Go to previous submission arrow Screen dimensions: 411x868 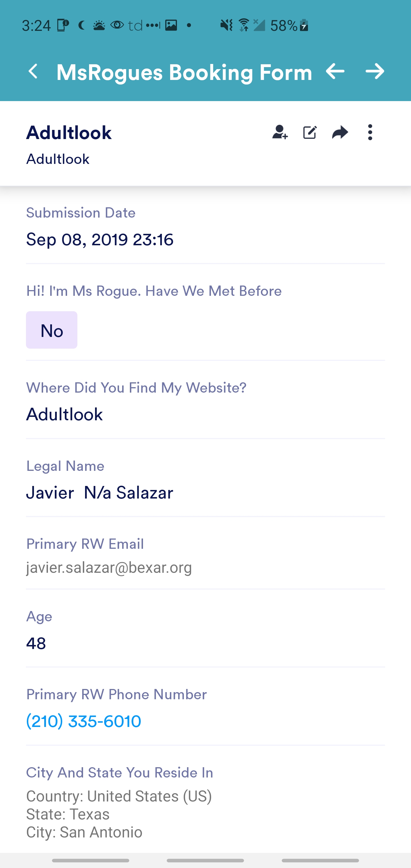tap(335, 71)
